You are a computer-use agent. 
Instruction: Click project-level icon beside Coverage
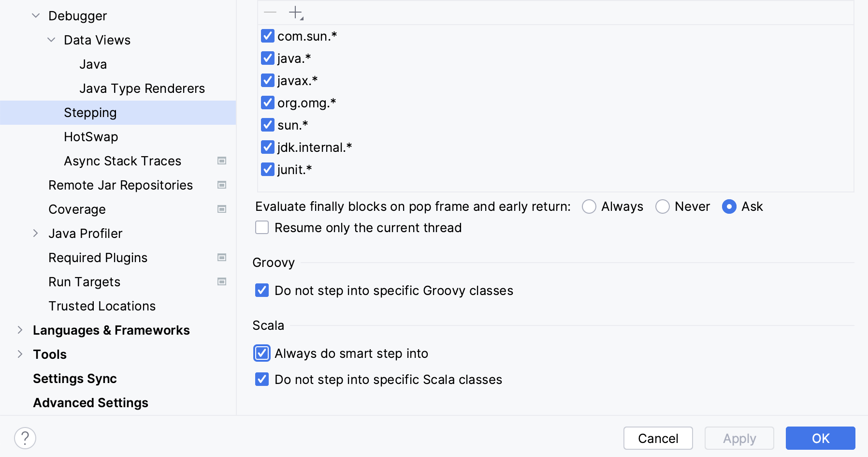222,209
